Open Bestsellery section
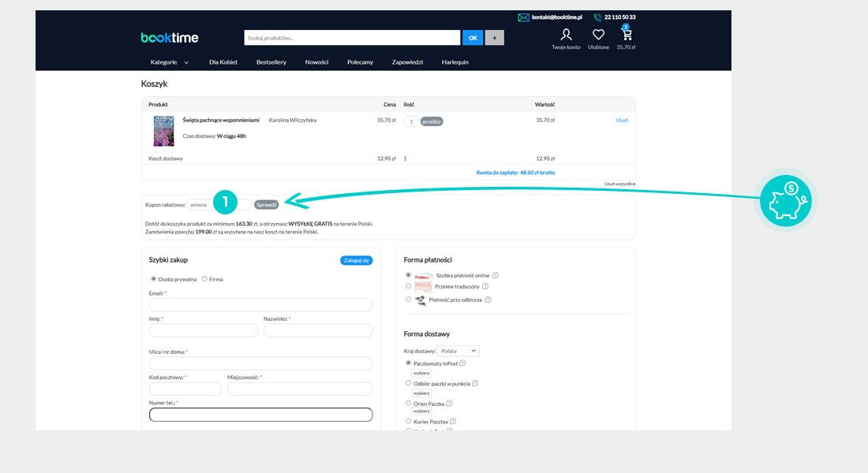 271,62
